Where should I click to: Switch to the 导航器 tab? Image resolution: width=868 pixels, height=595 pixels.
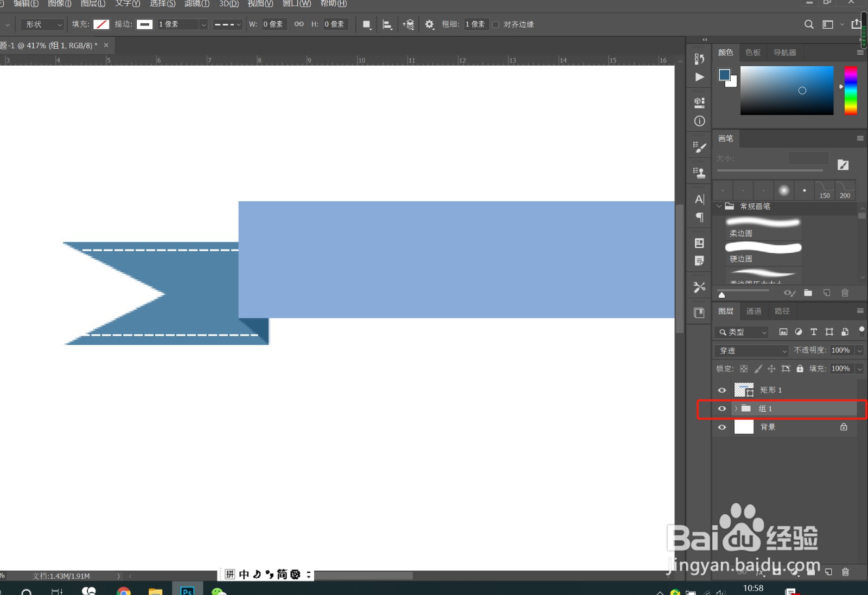[785, 53]
